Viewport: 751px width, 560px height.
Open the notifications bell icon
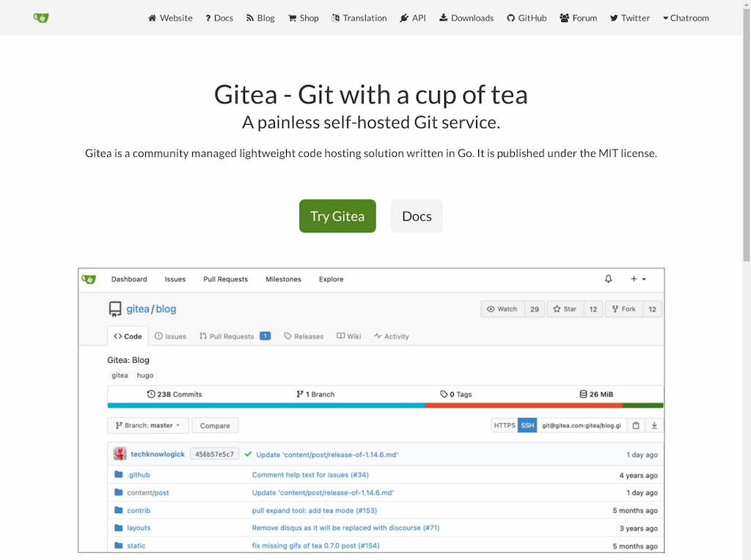607,279
